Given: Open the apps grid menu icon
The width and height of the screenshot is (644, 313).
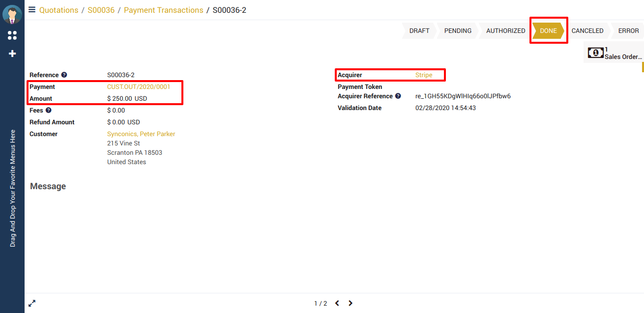Looking at the screenshot, I should [x=12, y=35].
